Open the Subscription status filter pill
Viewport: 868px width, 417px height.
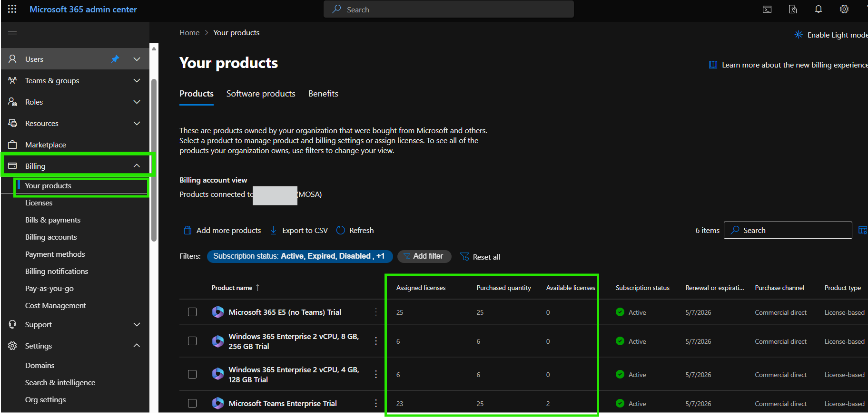pos(299,256)
